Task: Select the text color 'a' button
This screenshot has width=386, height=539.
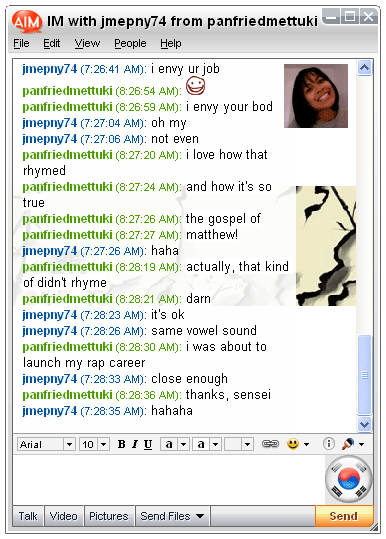Action: [169, 444]
